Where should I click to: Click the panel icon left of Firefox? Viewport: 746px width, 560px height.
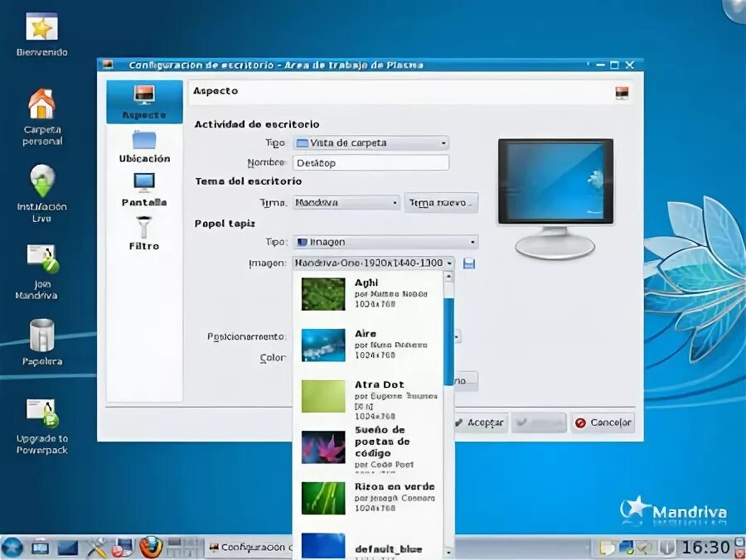click(124, 548)
